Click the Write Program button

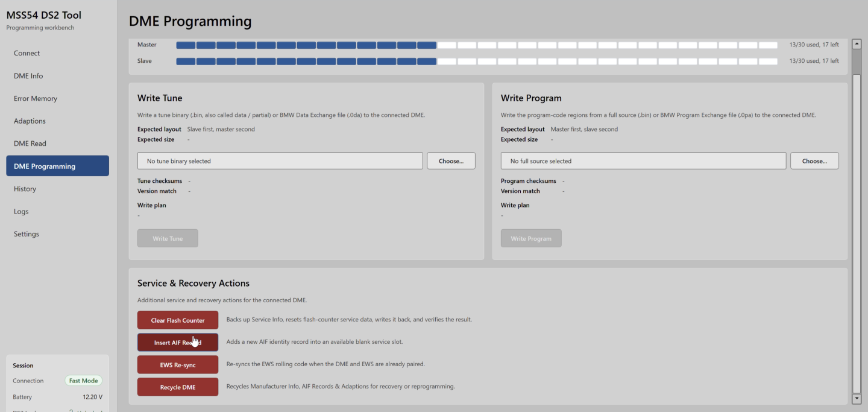click(x=531, y=238)
